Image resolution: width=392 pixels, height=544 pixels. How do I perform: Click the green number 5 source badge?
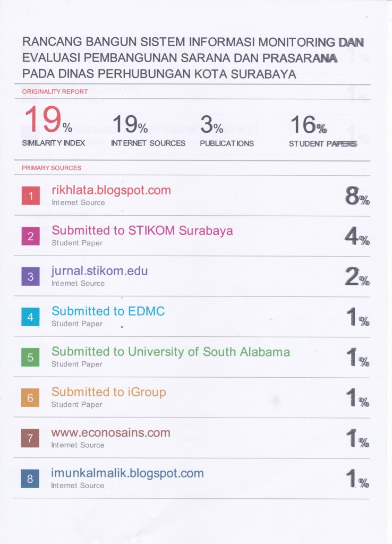point(31,358)
